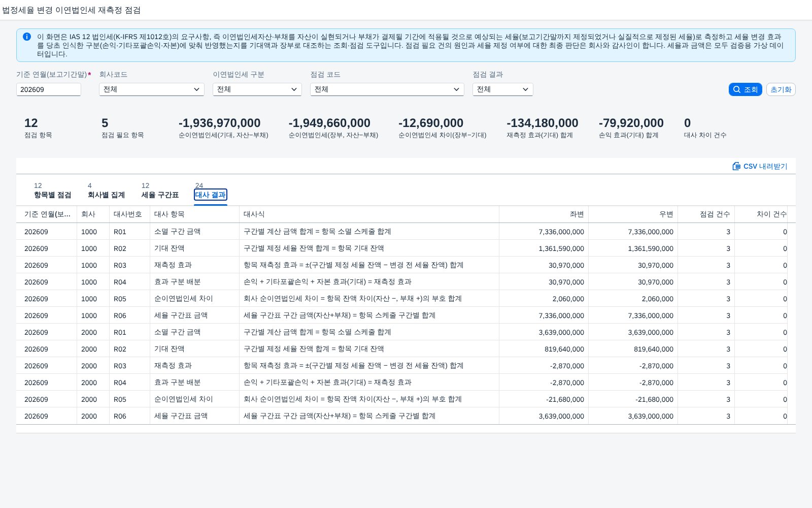Viewport: 812px width, 508px height.
Task: Click the -134,180,000 재측정 효과 summary figure
Action: click(542, 123)
